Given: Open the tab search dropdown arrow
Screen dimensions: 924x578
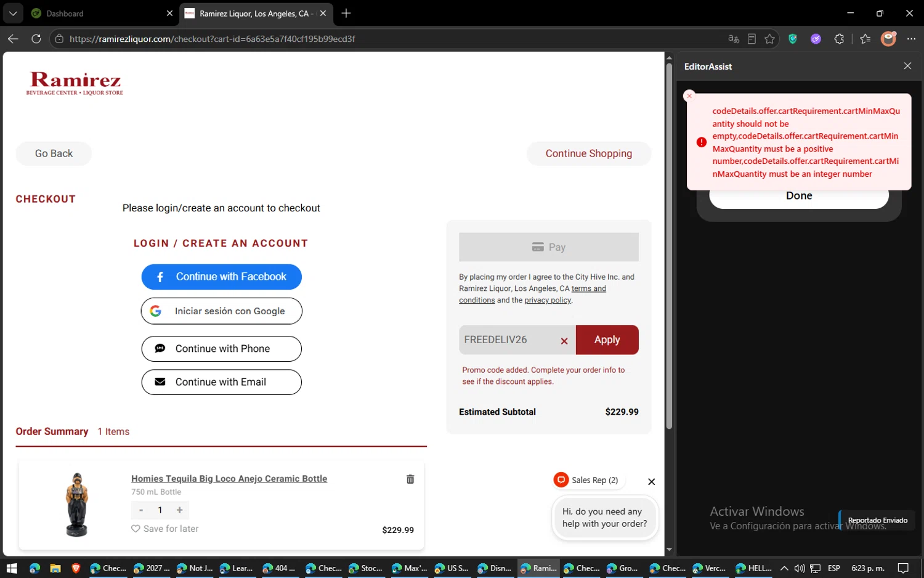Looking at the screenshot, I should click(12, 13).
